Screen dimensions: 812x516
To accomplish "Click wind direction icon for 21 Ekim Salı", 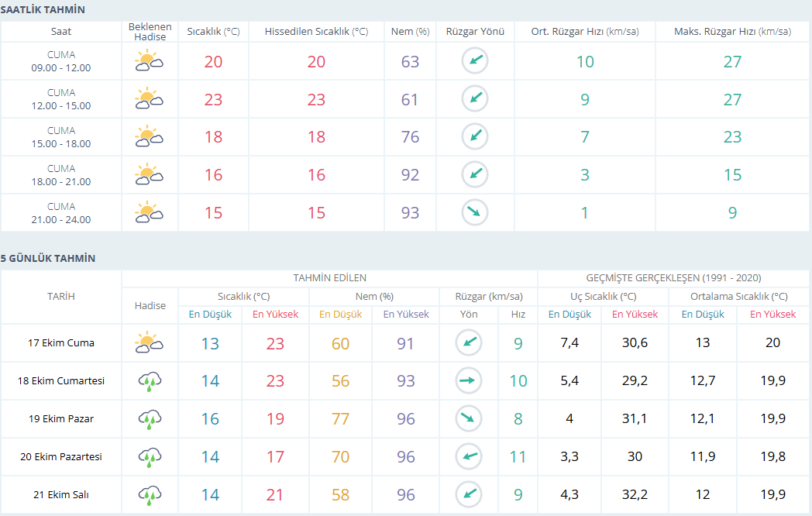I will coord(470,495).
